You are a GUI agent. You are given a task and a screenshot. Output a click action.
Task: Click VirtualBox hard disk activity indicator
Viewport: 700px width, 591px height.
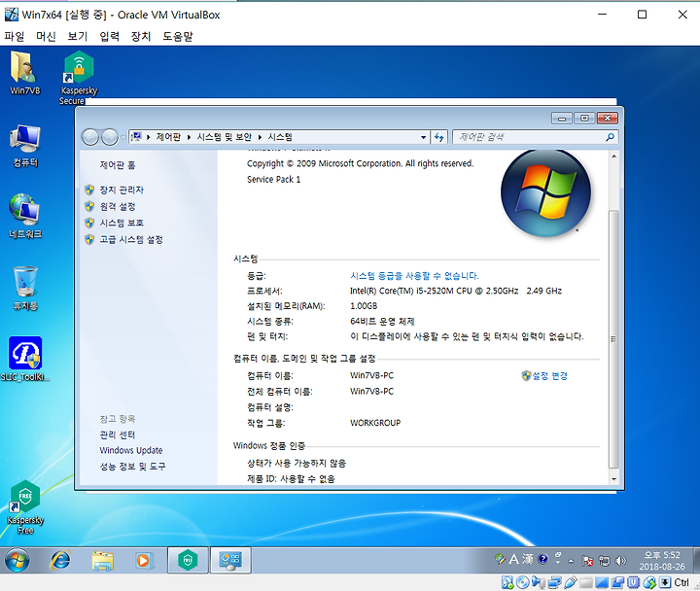[507, 582]
